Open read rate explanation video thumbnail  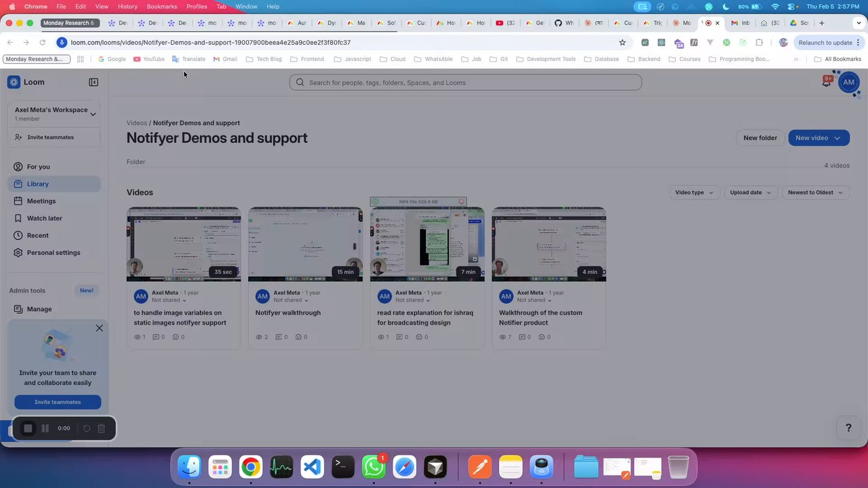[427, 244]
